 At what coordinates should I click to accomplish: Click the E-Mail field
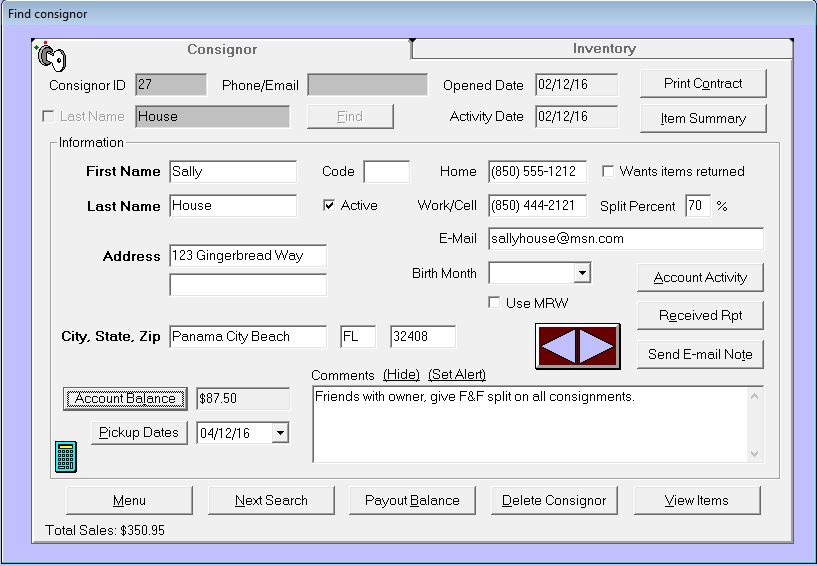pos(626,239)
